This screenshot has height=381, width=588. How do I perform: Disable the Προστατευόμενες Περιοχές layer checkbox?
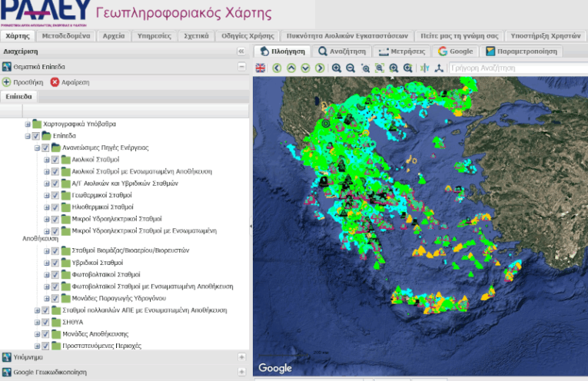tap(45, 346)
